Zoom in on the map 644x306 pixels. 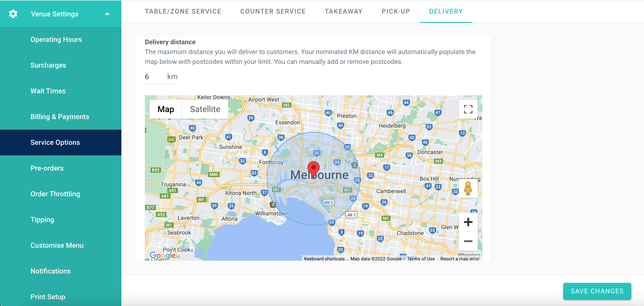tap(468, 222)
